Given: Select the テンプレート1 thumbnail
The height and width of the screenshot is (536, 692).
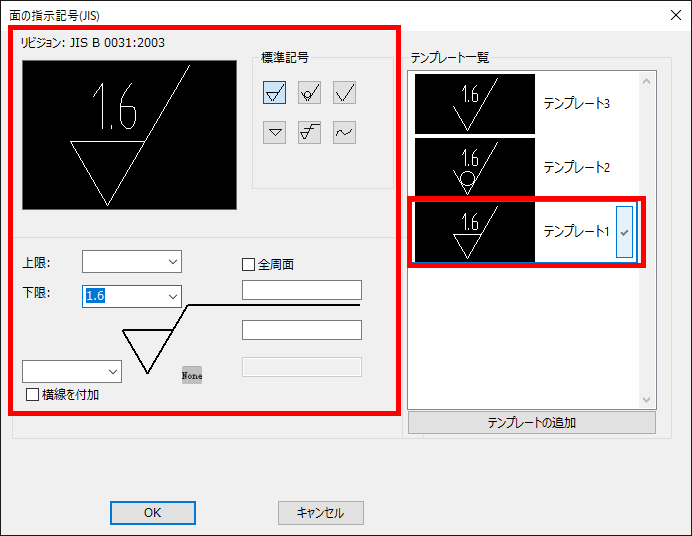Looking at the screenshot, I should tap(475, 232).
